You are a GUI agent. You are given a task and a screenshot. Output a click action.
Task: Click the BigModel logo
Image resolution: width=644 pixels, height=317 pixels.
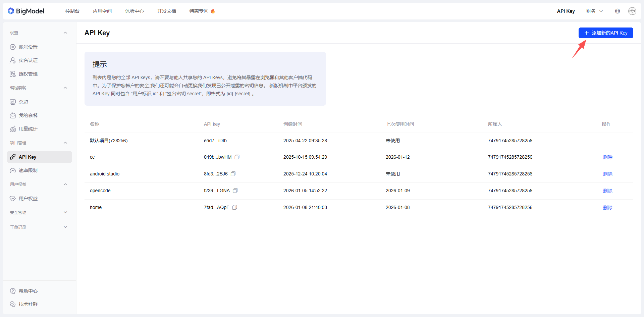click(x=26, y=11)
